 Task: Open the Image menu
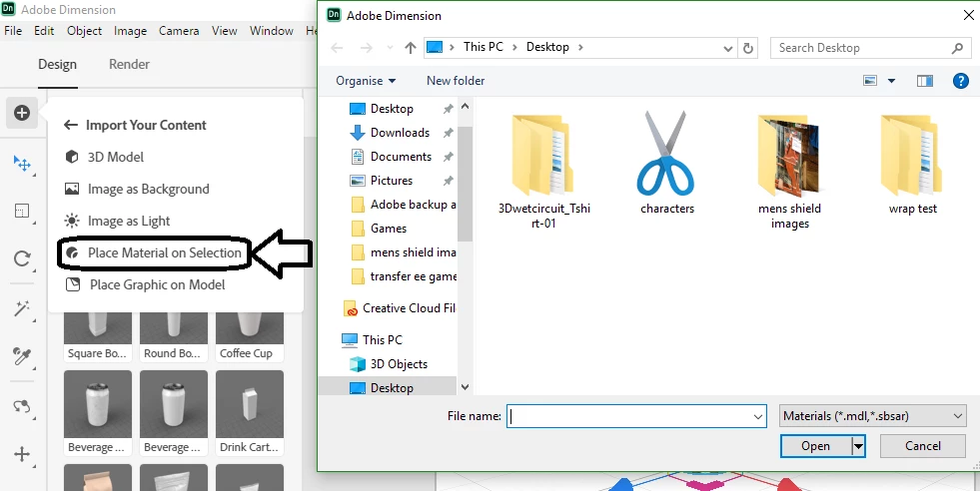(130, 31)
